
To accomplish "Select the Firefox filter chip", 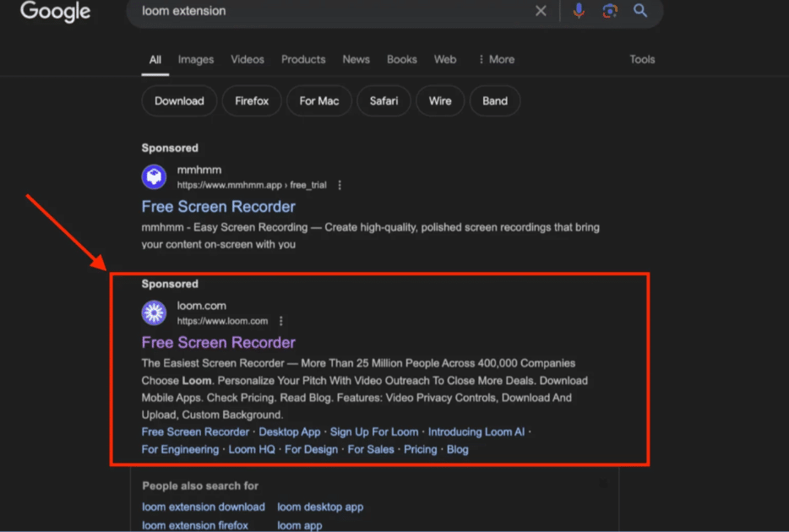I will [x=252, y=100].
